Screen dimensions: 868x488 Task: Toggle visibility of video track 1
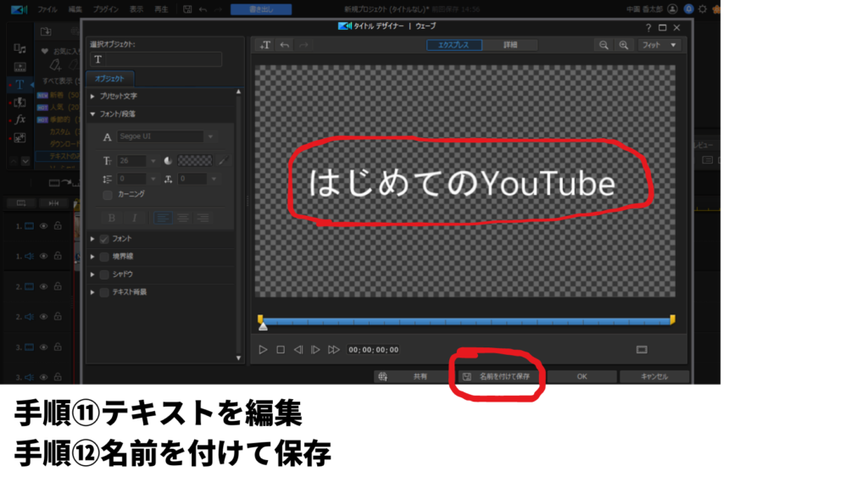[x=43, y=225]
